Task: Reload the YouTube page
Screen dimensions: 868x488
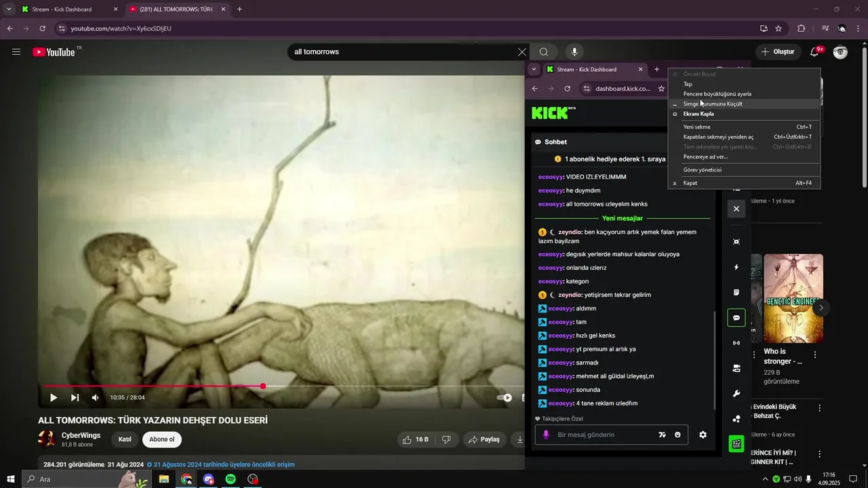Action: pyautogui.click(x=42, y=28)
